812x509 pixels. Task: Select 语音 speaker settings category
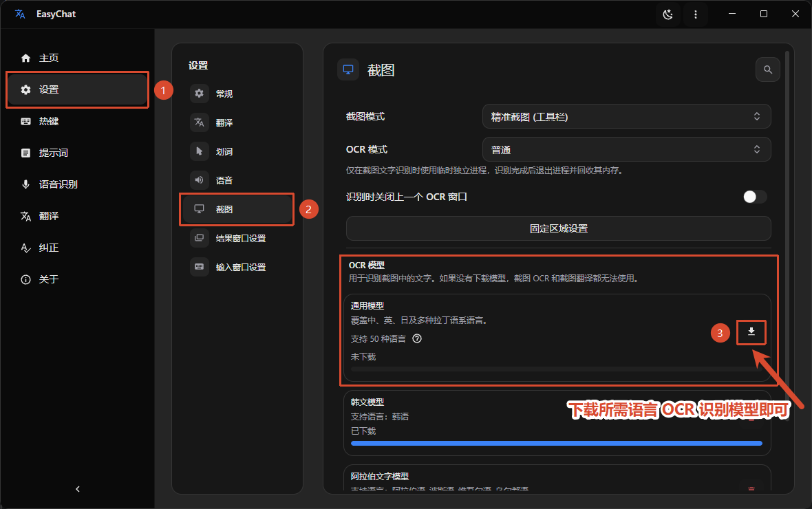[237, 180]
